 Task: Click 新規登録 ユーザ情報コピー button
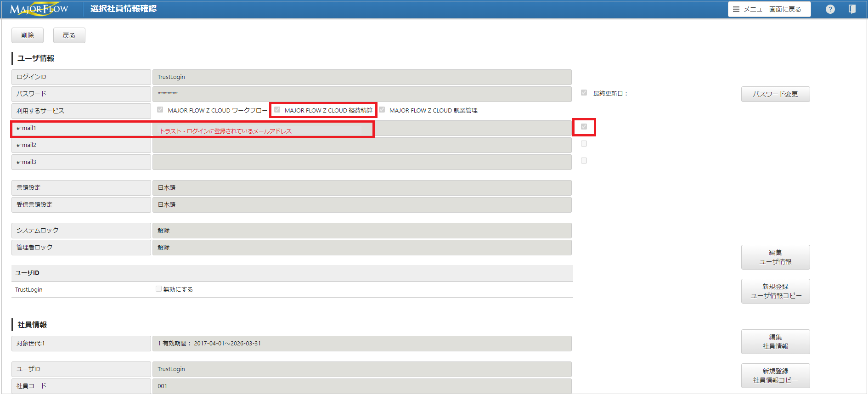775,291
